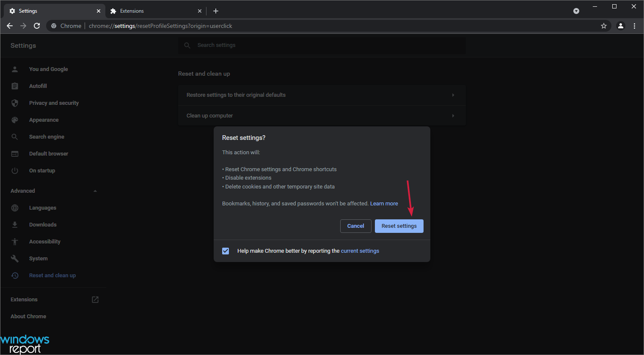Open the Learn more link

[384, 203]
